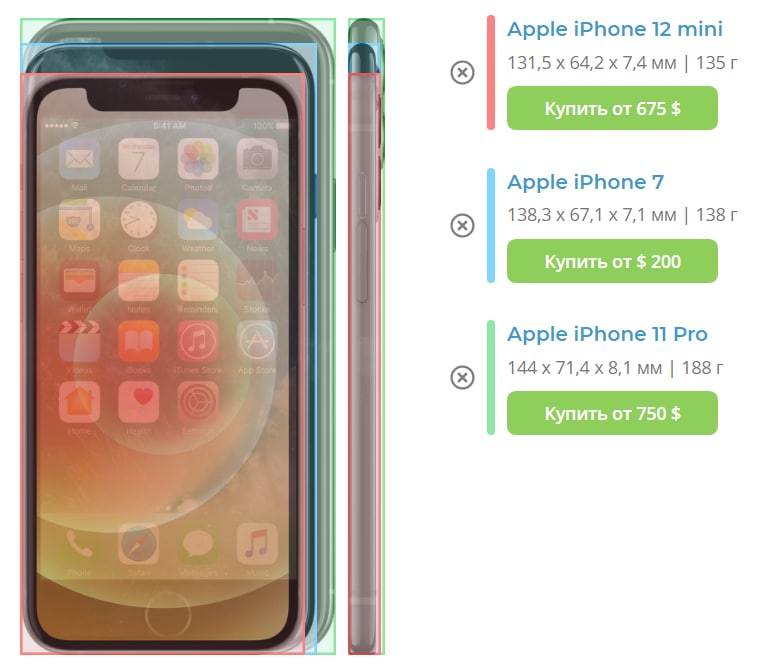Click the Photos app icon on phone screen
Viewport: 778px width, 671px height.
[198, 159]
